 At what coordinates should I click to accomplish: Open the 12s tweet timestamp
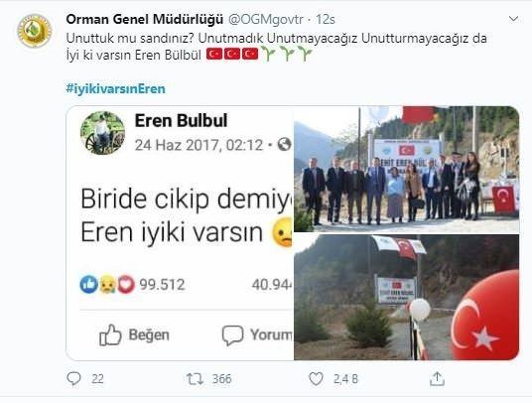pyautogui.click(x=326, y=19)
